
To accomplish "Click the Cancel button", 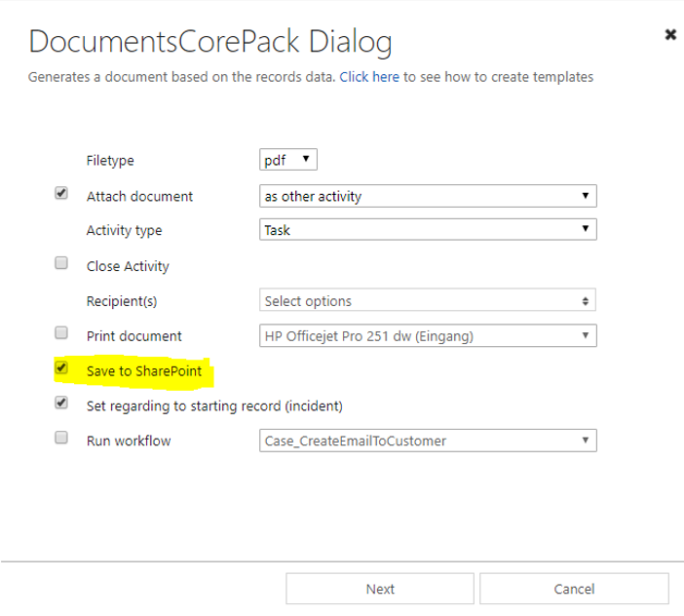I will click(574, 589).
